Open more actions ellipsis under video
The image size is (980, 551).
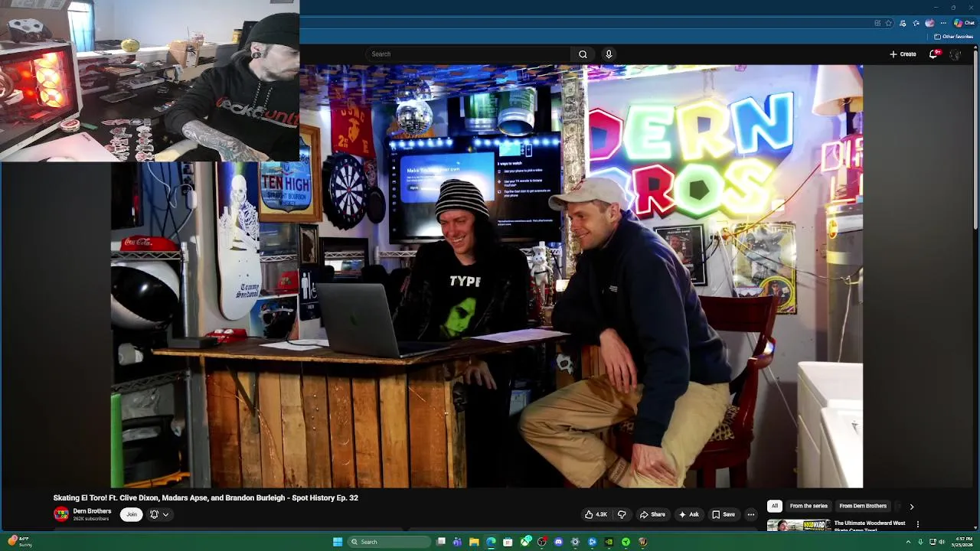(x=751, y=514)
